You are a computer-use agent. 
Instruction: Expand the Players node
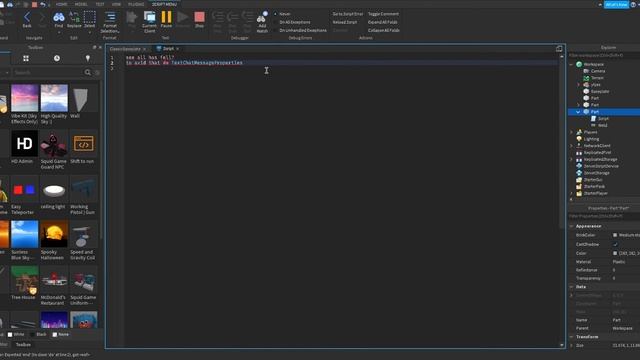[x=571, y=132]
